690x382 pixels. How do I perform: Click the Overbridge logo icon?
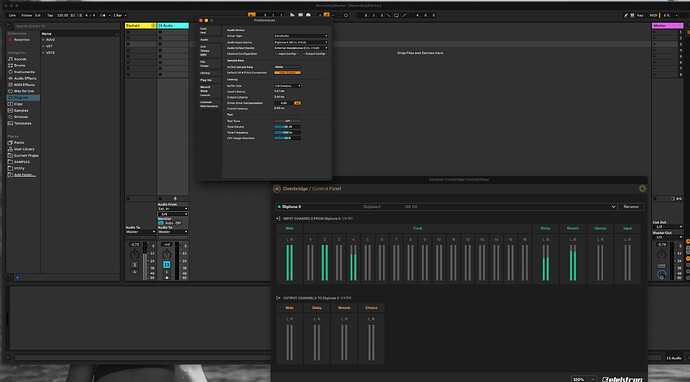(x=276, y=189)
